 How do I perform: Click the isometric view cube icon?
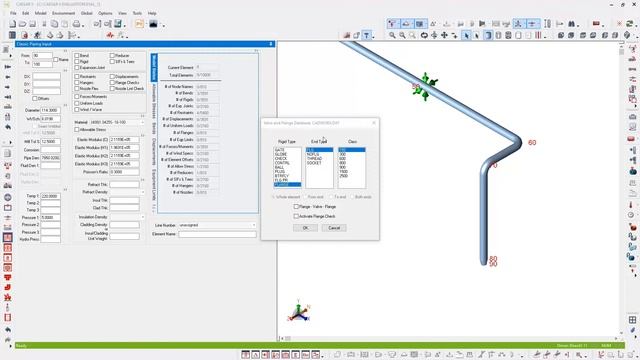pyautogui.click(x=627, y=36)
